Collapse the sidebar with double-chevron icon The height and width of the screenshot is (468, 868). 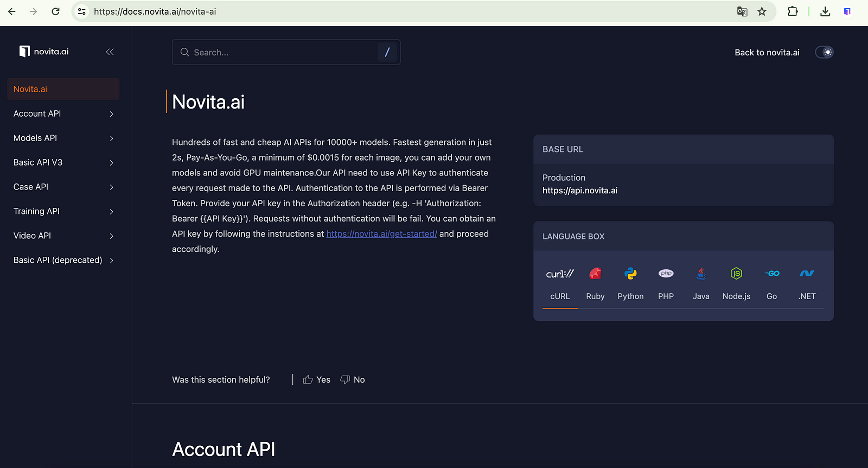(x=110, y=52)
